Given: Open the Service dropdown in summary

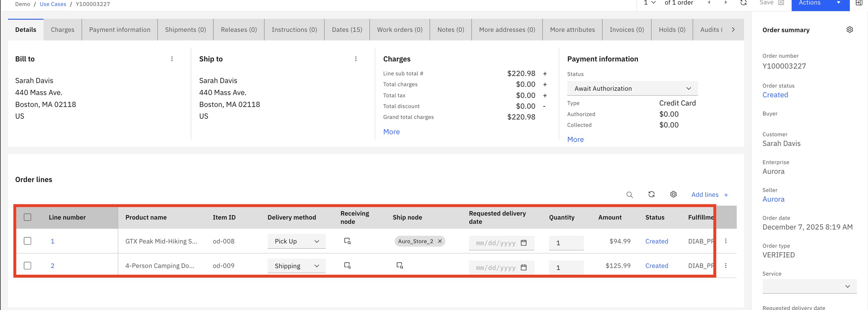Looking at the screenshot, I should (809, 286).
